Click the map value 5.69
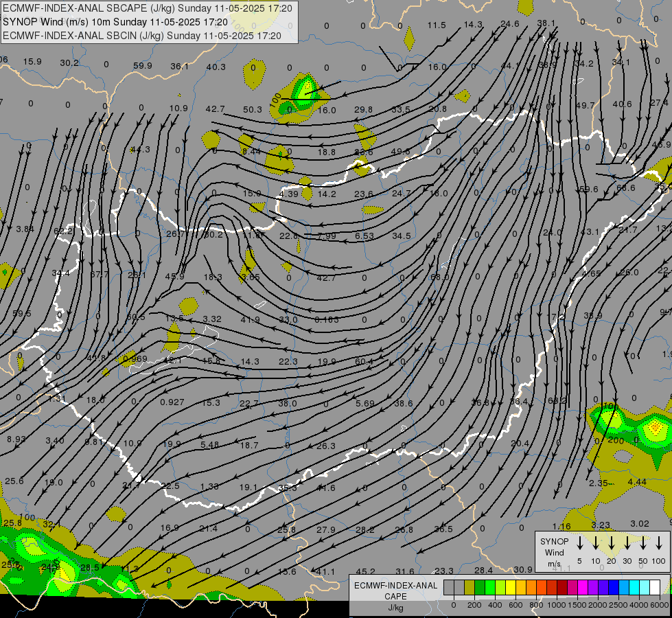 click(364, 403)
